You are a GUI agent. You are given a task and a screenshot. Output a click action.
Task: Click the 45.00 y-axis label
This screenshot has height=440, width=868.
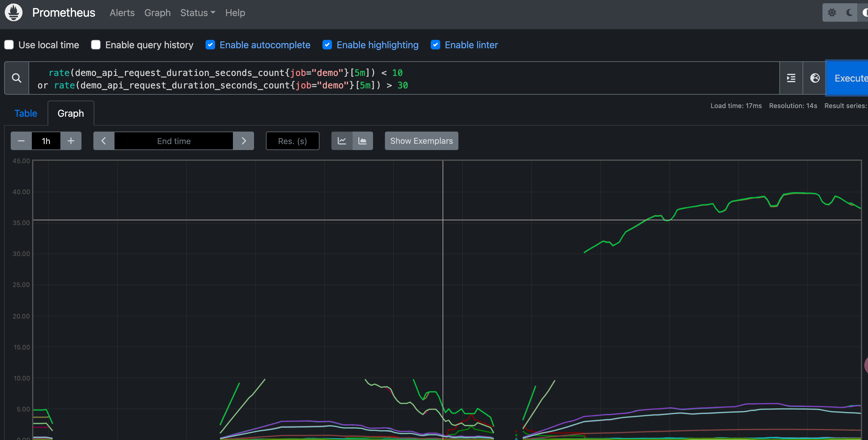pyautogui.click(x=21, y=161)
